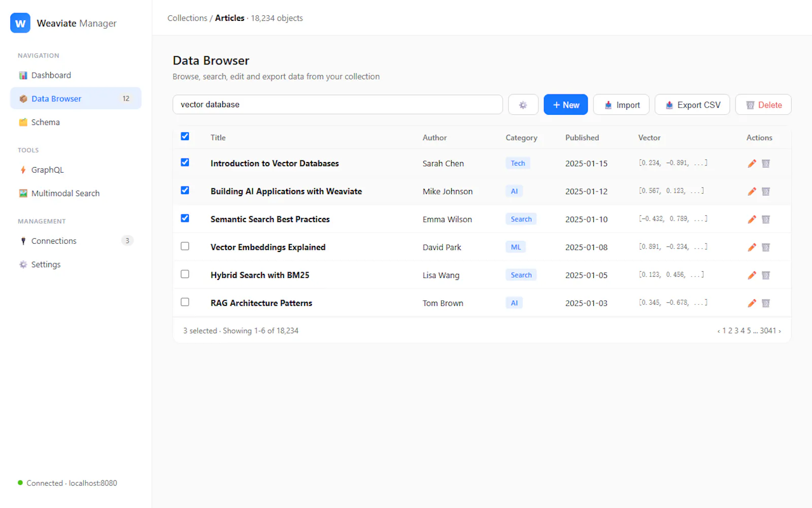
Task: Open Connections management page
Action: (76, 241)
